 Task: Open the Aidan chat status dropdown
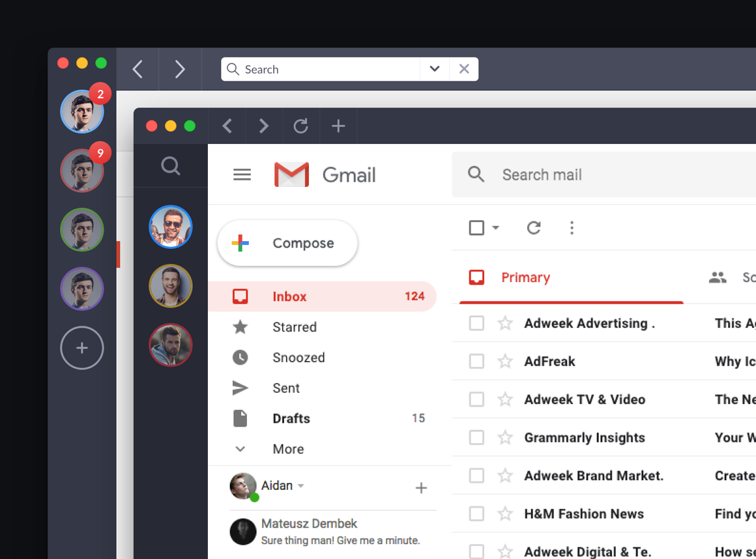pos(301,486)
